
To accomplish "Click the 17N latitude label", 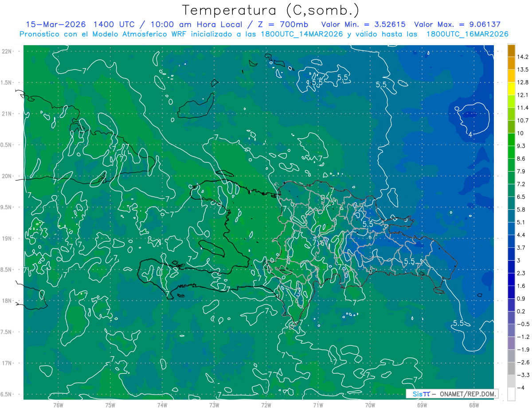I will (x=8, y=363).
